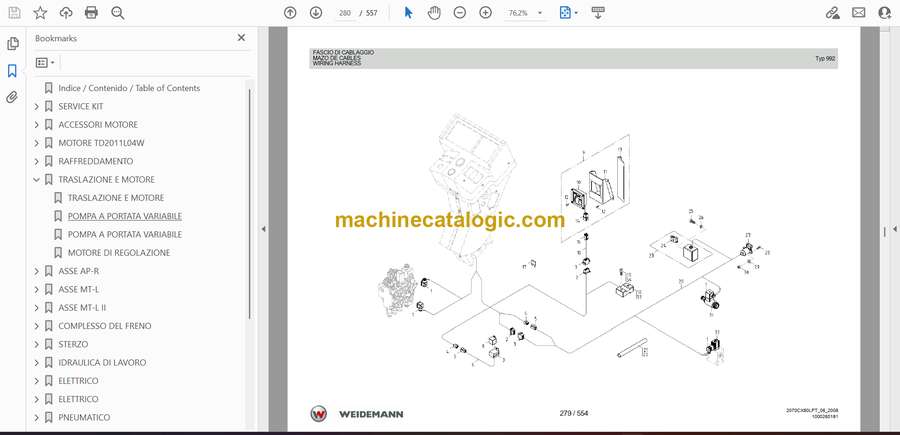Click the upload to cloud icon
The width and height of the screenshot is (900, 435).
tap(66, 13)
